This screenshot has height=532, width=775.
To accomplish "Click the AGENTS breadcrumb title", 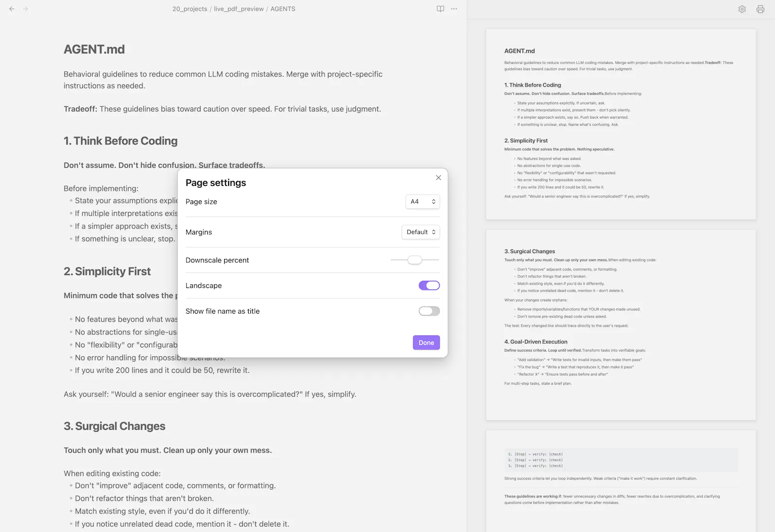I will click(x=283, y=9).
